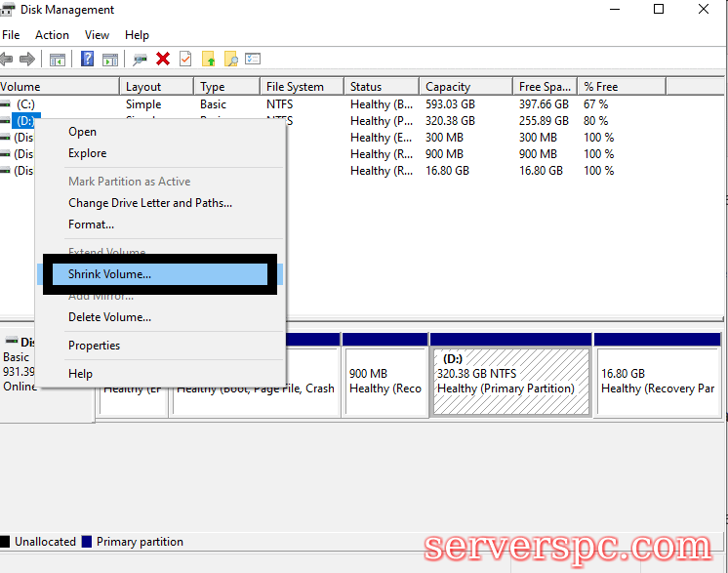Viewport: 728px width, 573px height.
Task: Open Properties from the context menu
Action: pos(94,346)
